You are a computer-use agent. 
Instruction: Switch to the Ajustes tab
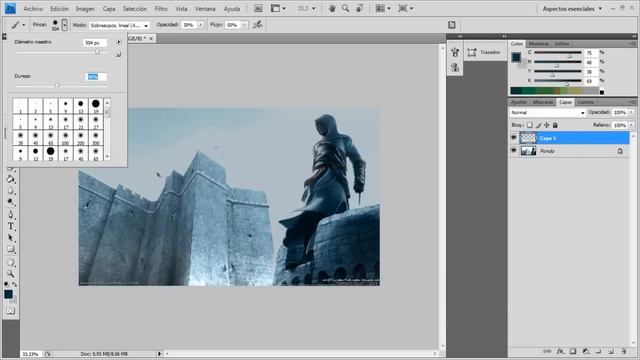pos(519,102)
